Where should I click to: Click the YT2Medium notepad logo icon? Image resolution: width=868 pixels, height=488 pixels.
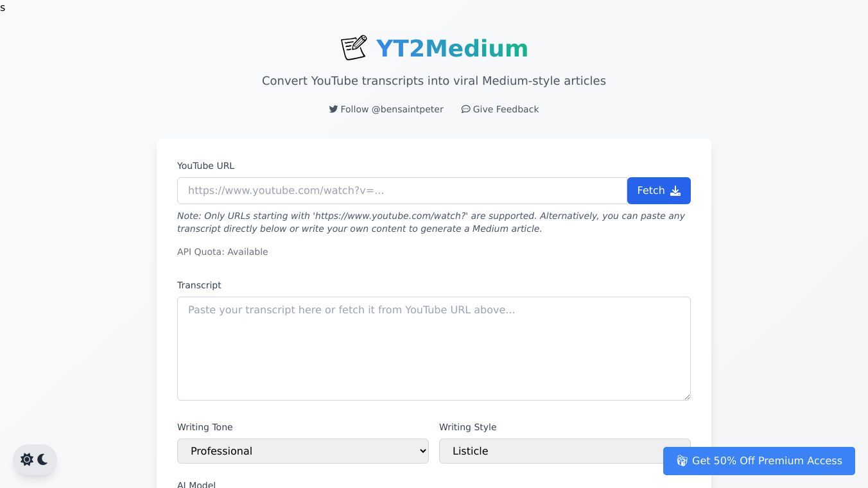354,48
